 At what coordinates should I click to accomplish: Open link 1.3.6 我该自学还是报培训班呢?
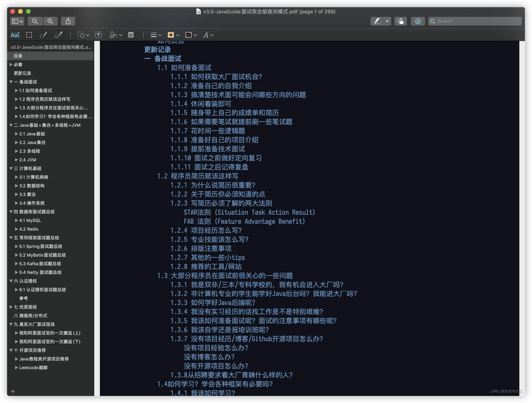pyautogui.click(x=220, y=330)
